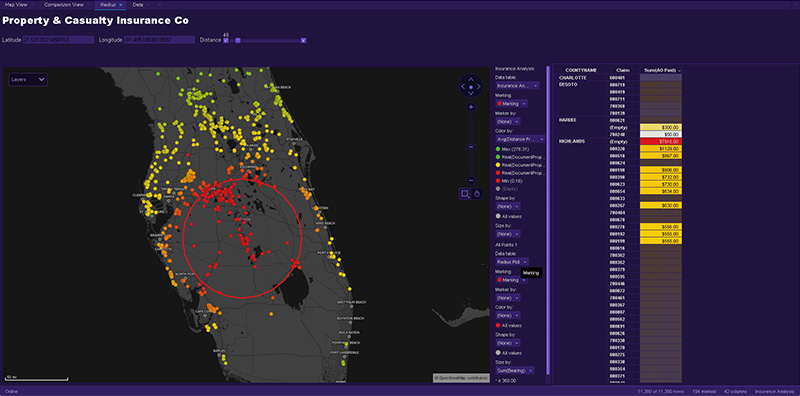Click the OpenStreetMap contributors link
The image size is (800, 396).
(461, 378)
